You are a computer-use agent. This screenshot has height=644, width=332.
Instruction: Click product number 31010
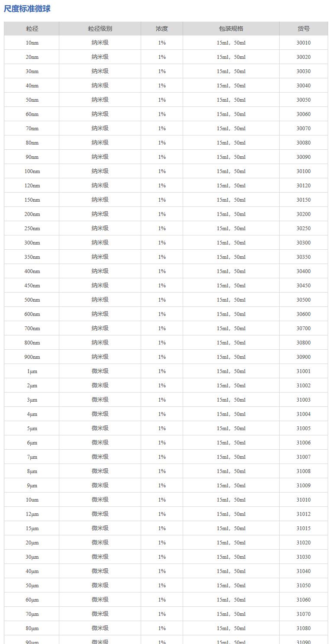tap(303, 500)
